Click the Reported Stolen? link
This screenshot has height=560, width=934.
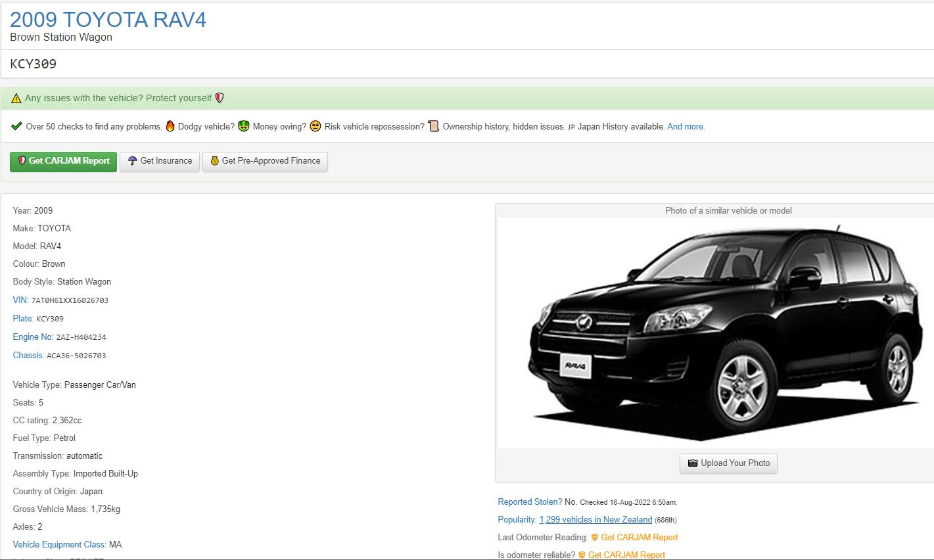coord(530,502)
